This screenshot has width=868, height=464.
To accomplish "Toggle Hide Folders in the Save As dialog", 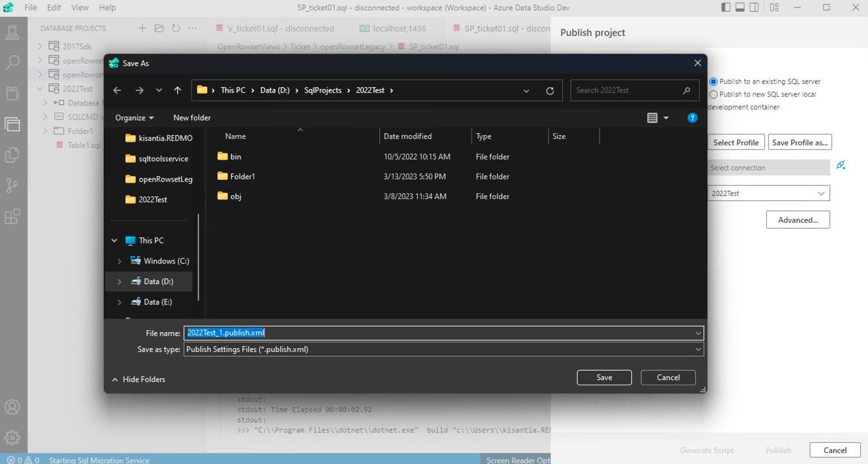I will tap(138, 379).
